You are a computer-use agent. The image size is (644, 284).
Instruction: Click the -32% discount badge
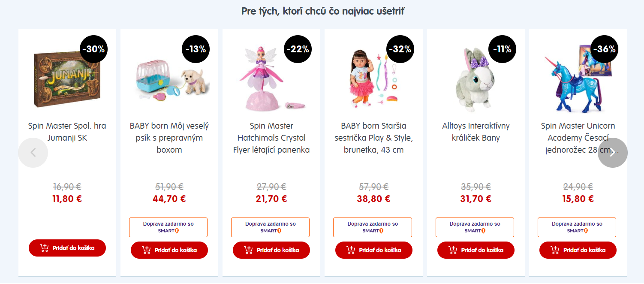click(x=400, y=49)
